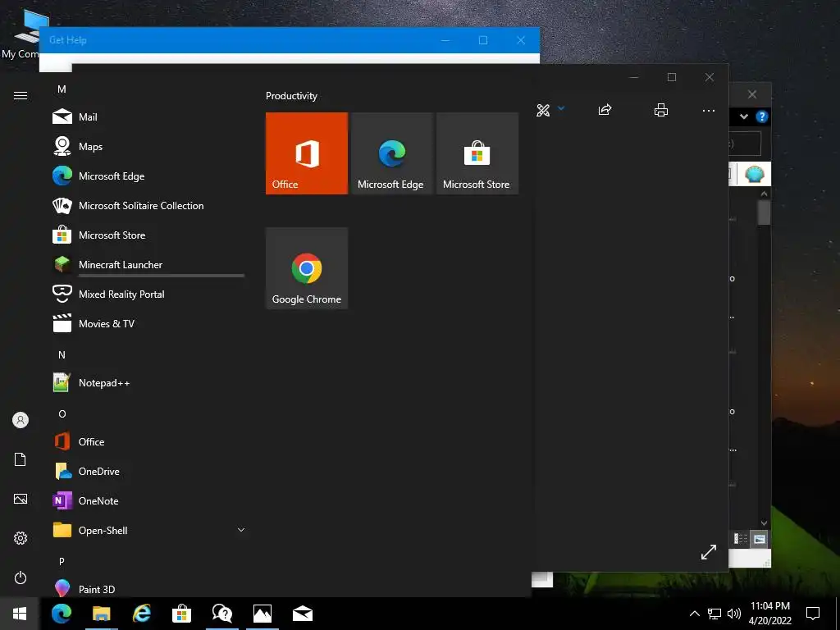Click the Get Help window title bar
Image resolution: width=840 pixels, height=630 pixels.
(x=290, y=40)
